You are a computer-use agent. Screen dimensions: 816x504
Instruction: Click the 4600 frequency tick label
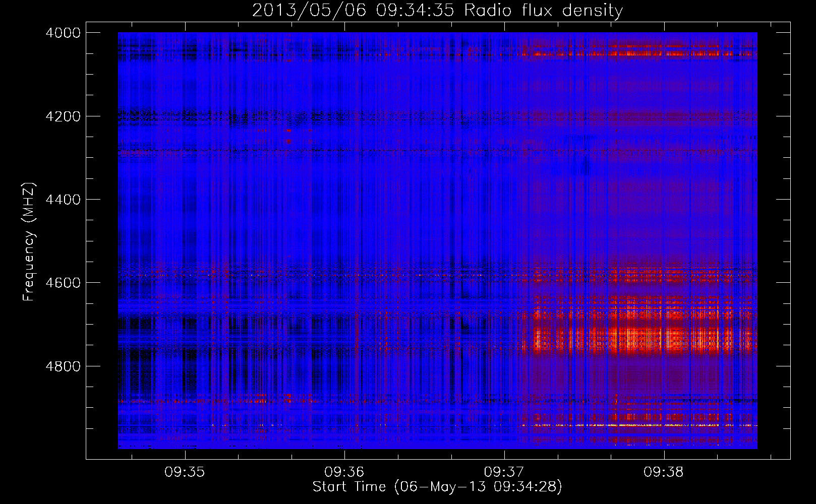click(x=63, y=283)
